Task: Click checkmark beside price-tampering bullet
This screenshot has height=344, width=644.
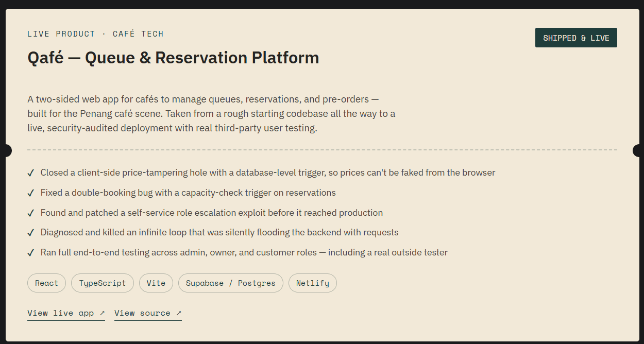Action: (31, 173)
